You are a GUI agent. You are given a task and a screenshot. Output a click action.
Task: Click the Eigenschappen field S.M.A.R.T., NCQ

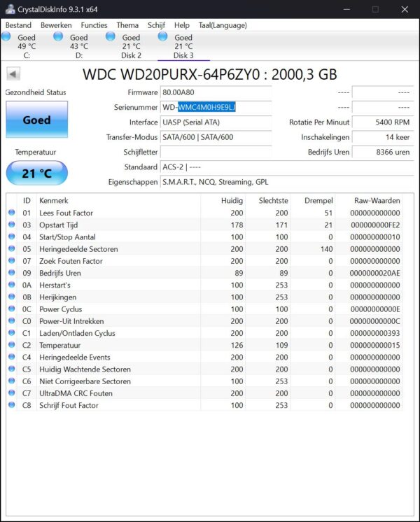(287, 182)
